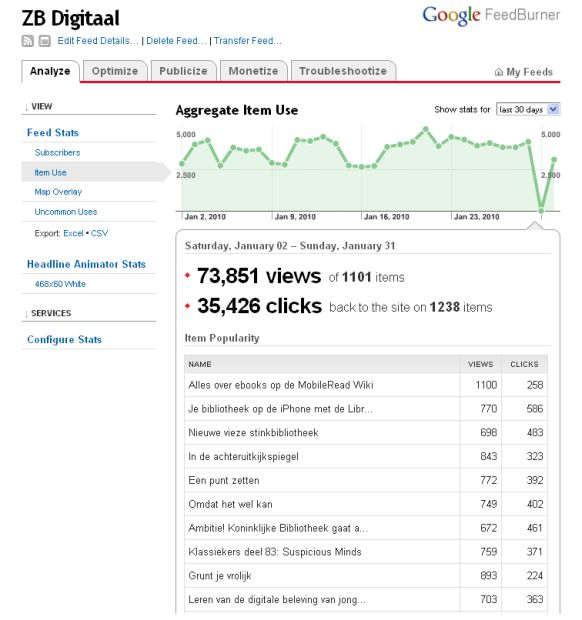Open Headline Animator Stats

(x=86, y=264)
